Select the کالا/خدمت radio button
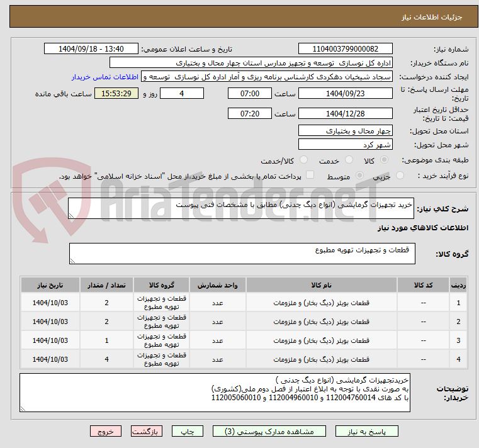The image size is (479, 448). [x=303, y=160]
